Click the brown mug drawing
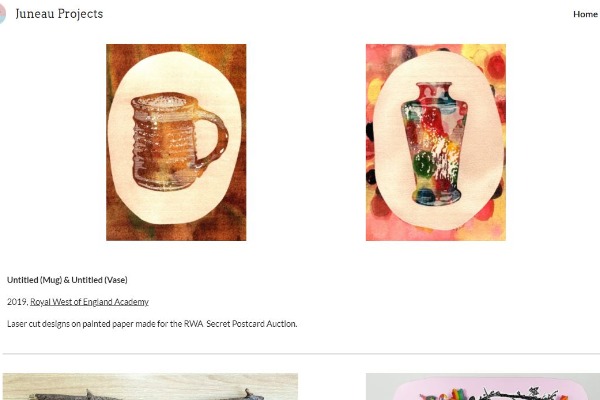Screen dimensions: 600x400 pos(179,142)
